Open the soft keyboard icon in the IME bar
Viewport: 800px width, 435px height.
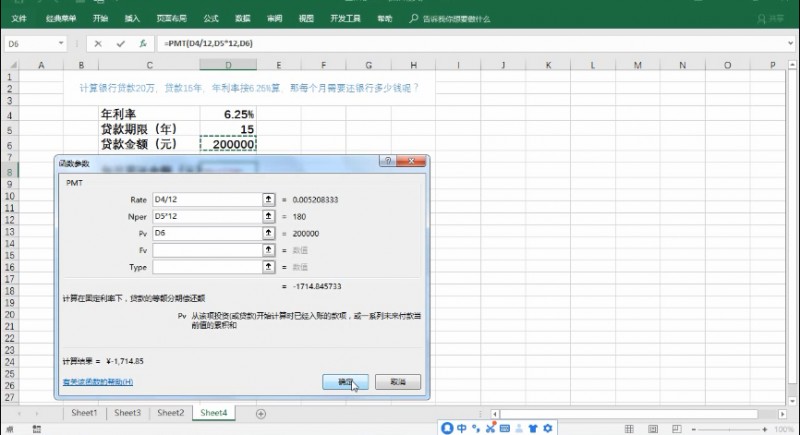(505, 428)
